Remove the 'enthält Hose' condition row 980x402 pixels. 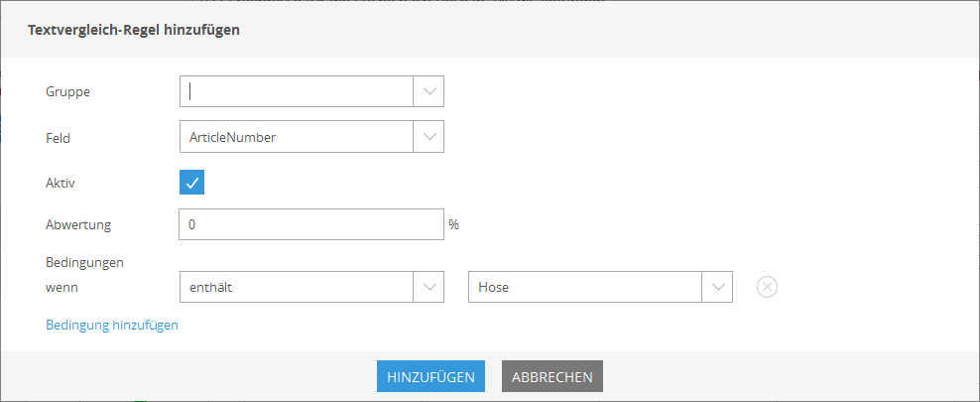[767, 287]
